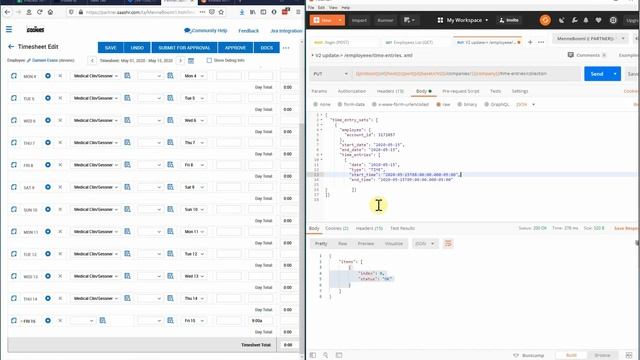Delete the MON 11 row entry

(60, 231)
